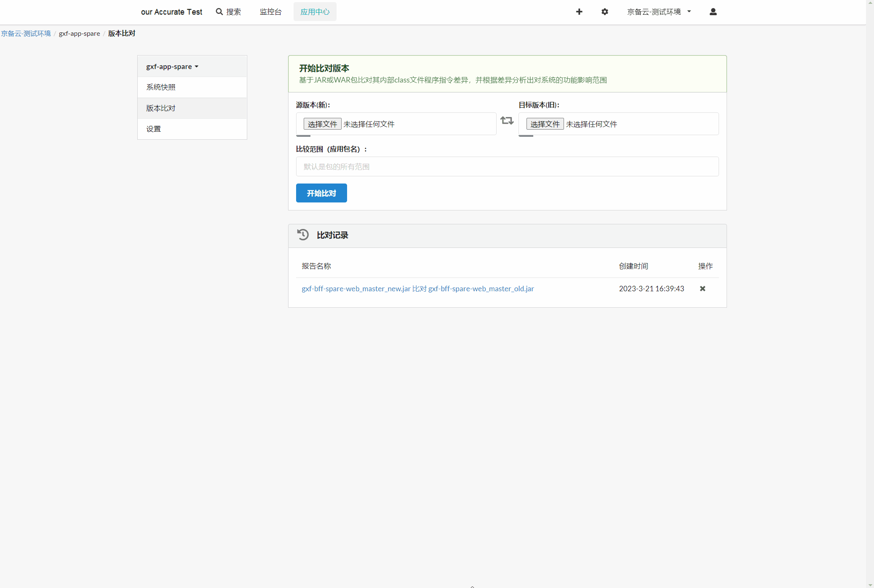This screenshot has width=874, height=588.
Task: Click the swap versions arrows icon
Action: pos(507,121)
